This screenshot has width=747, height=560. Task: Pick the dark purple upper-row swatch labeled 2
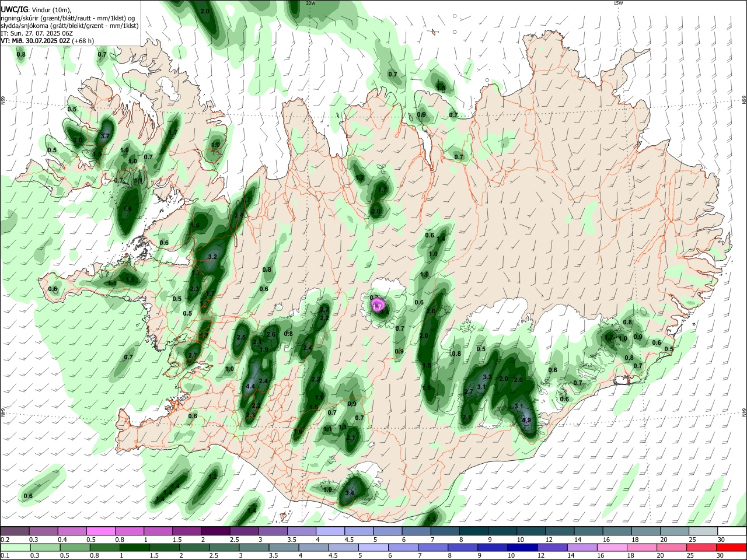[215, 531]
